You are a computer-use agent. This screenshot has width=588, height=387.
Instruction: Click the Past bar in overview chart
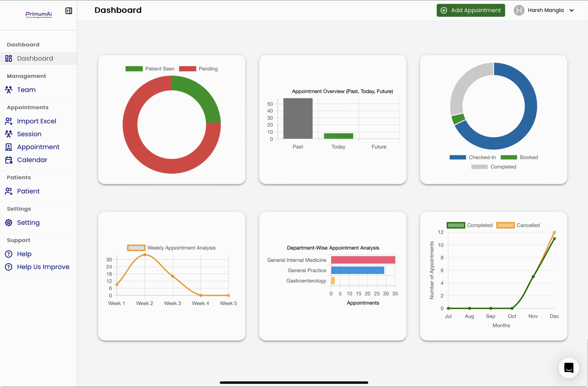pyautogui.click(x=298, y=118)
